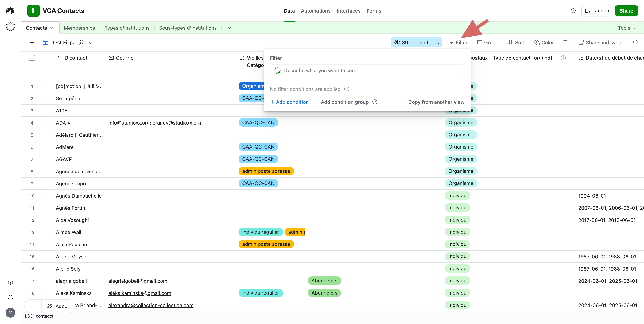Viewport: 644px width, 324px height.
Task: Open the Automations tab
Action: pos(316,11)
